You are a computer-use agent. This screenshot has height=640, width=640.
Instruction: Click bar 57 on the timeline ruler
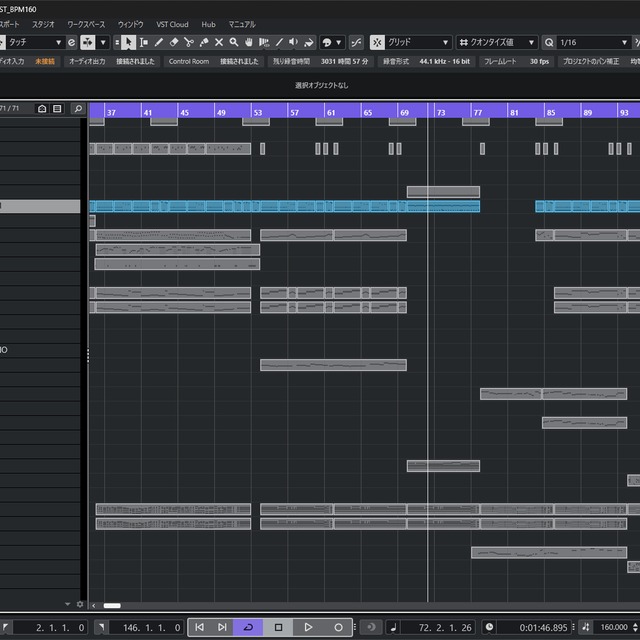coord(292,113)
